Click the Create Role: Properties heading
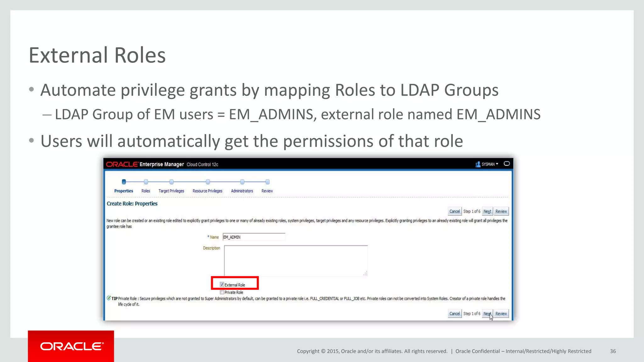The width and height of the screenshot is (644, 362). [132, 204]
